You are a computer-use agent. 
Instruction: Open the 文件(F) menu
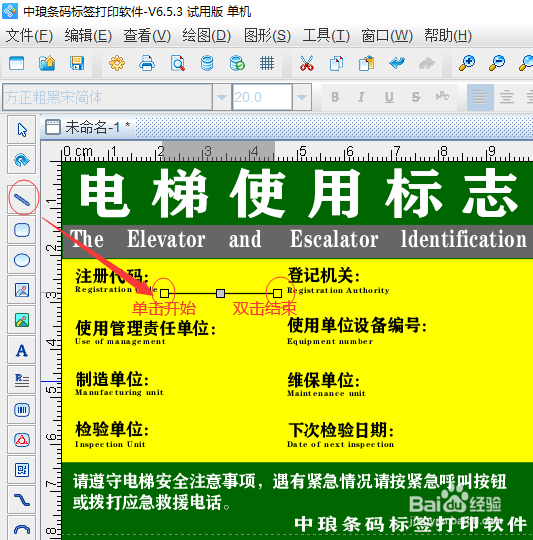click(x=29, y=35)
